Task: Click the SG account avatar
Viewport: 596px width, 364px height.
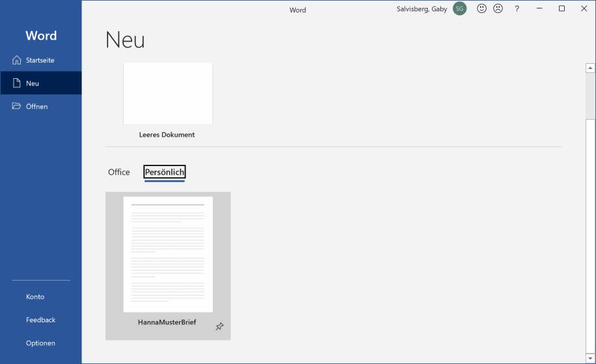Action: [x=460, y=8]
